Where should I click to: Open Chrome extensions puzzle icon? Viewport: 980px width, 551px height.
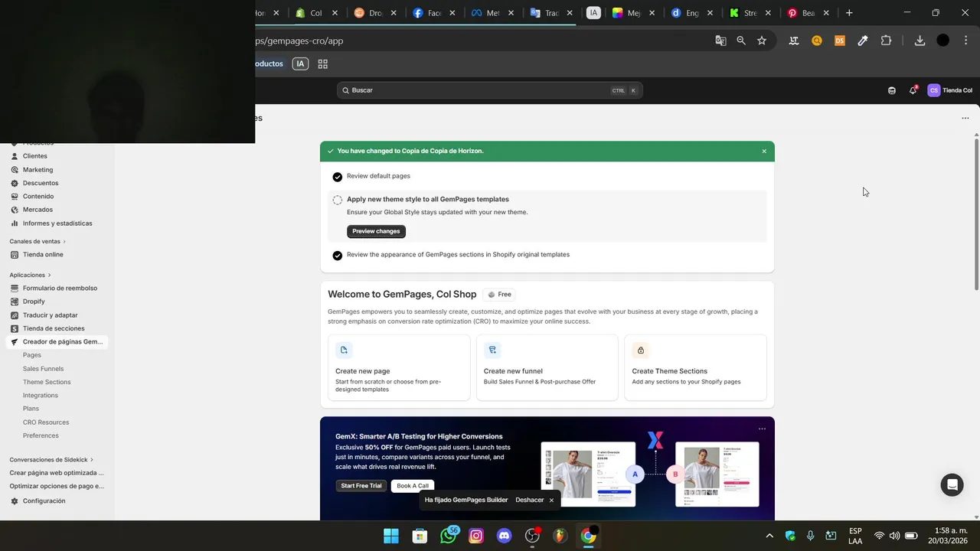886,41
